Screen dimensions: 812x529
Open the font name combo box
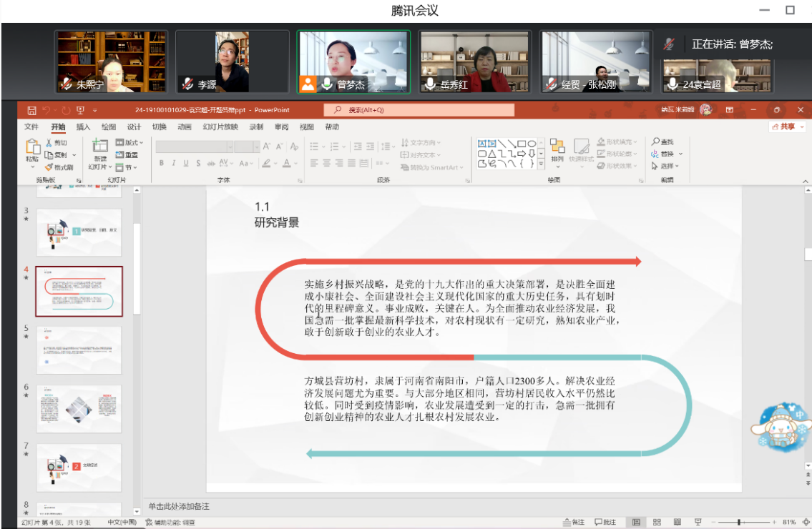coord(193,146)
